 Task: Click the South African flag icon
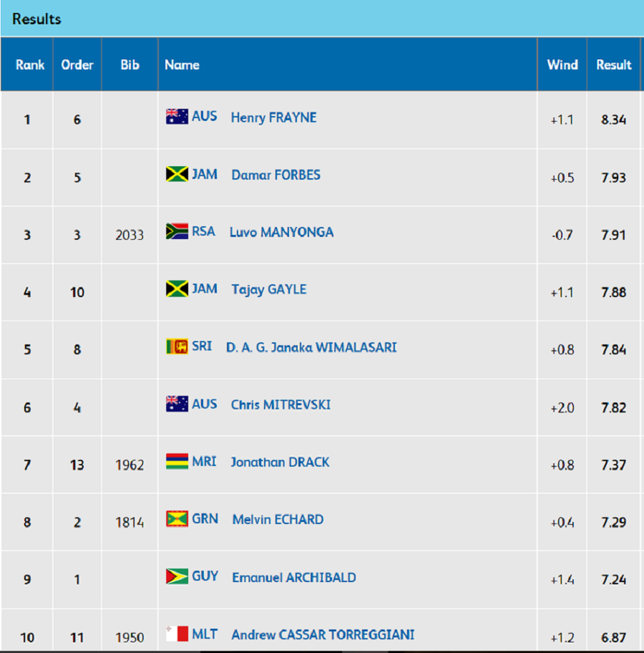pos(177,231)
